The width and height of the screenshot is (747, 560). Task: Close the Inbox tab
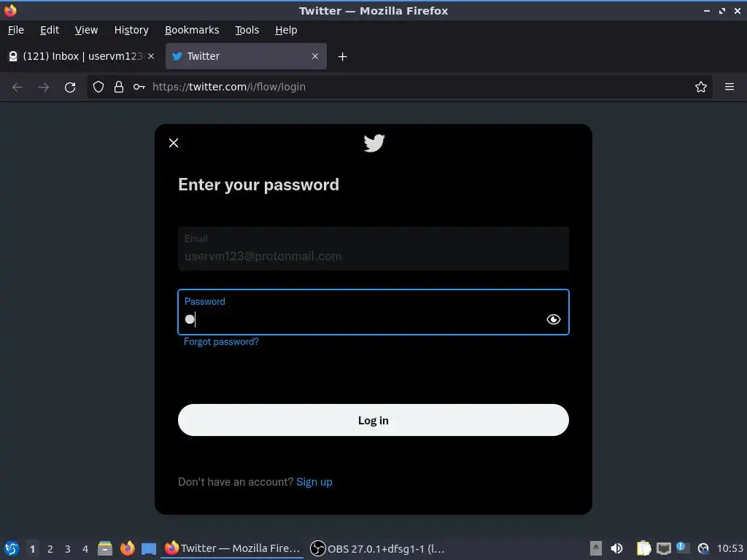pyautogui.click(x=151, y=56)
